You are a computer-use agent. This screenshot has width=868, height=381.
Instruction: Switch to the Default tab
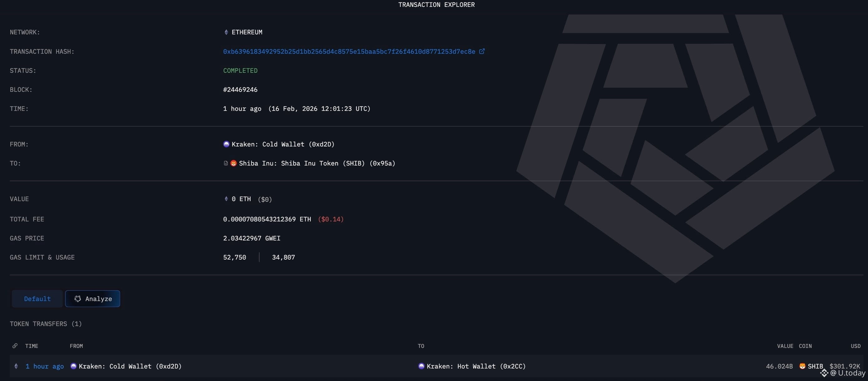[x=37, y=299]
